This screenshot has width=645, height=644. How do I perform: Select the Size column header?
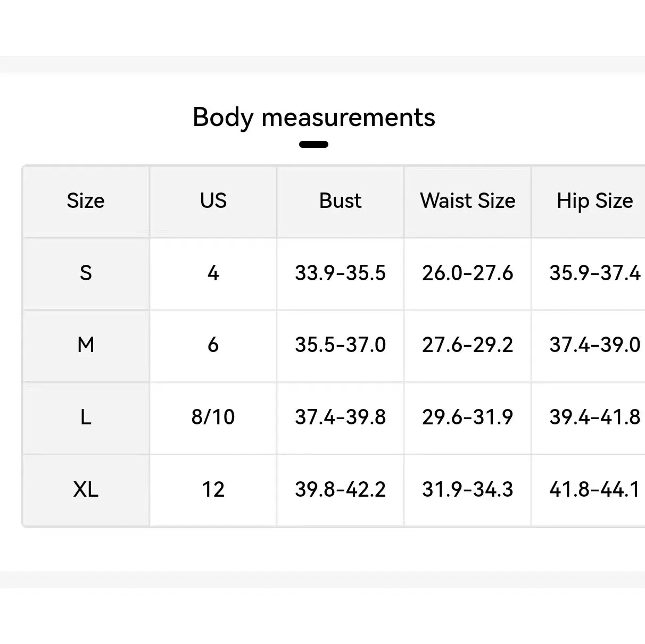coord(86,201)
